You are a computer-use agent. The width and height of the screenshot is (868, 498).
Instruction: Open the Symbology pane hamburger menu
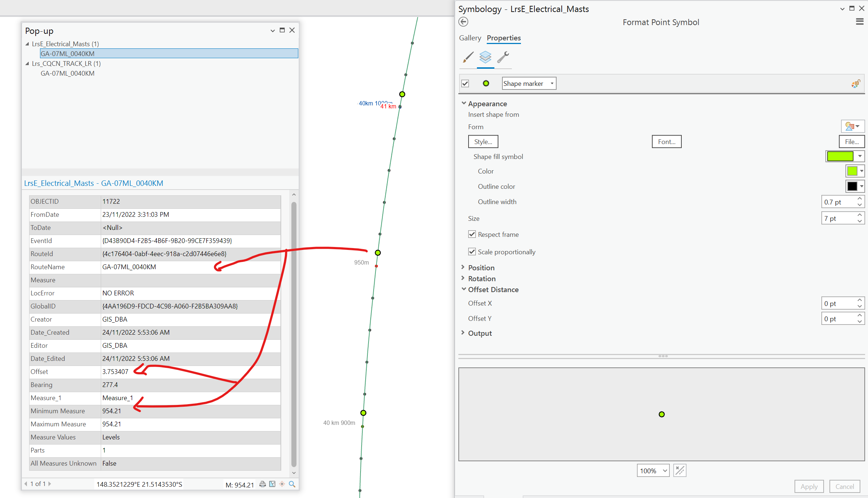859,22
